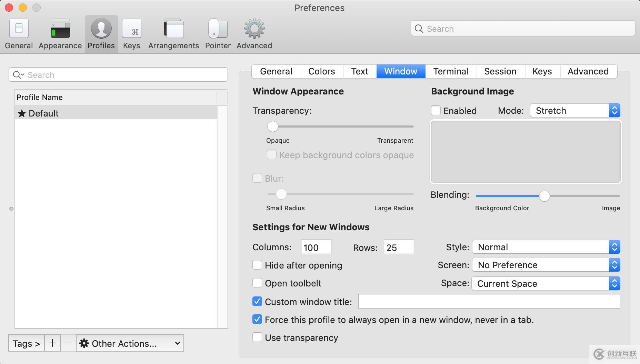Uncheck Custom window title

(x=257, y=301)
